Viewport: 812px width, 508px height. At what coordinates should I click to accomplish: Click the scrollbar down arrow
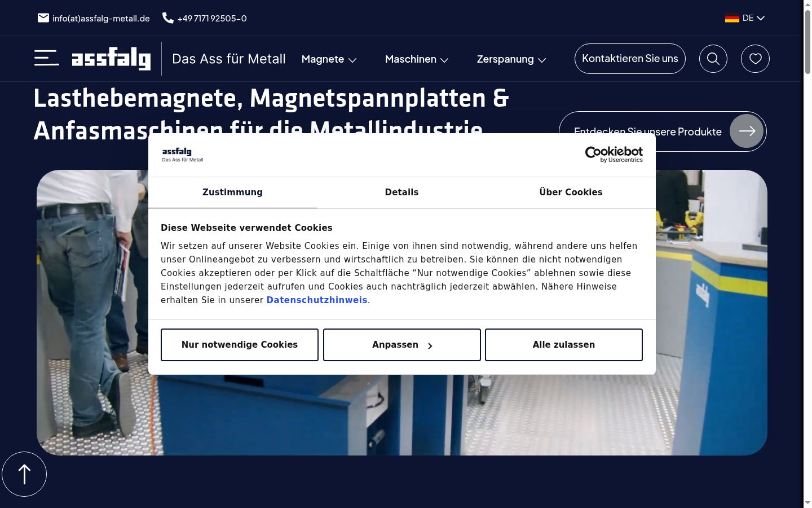pyautogui.click(x=807, y=502)
